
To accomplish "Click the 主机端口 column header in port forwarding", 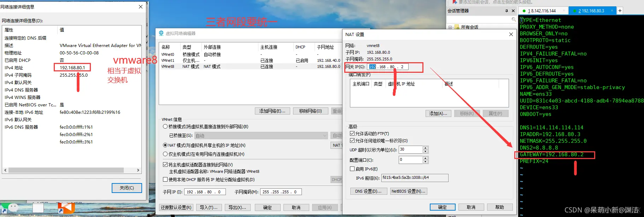I will point(361,84).
